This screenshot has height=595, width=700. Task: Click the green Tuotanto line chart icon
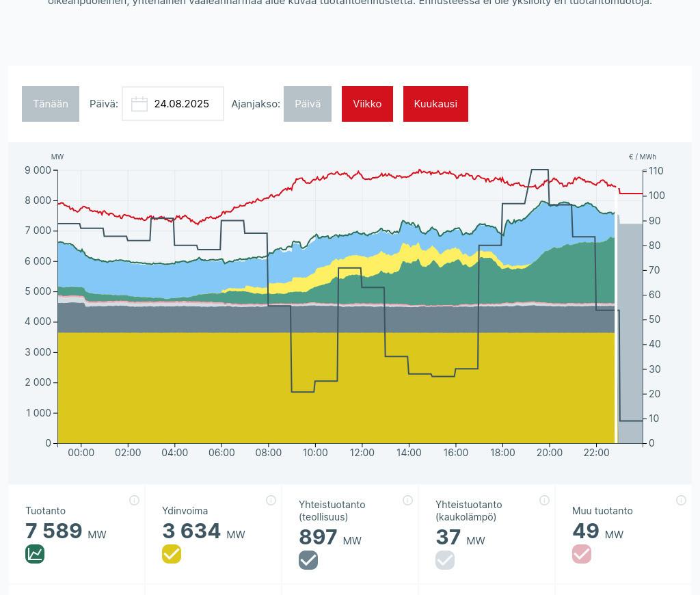coord(35,553)
